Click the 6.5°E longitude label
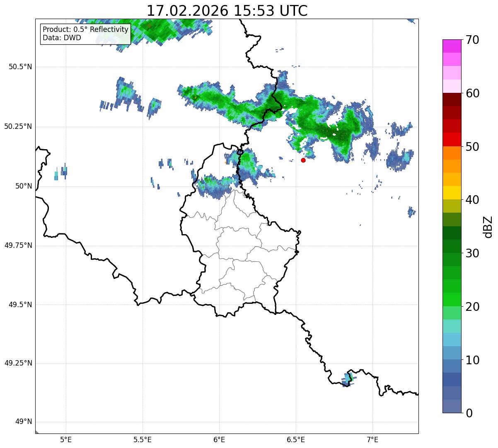498x448 pixels. coord(296,440)
